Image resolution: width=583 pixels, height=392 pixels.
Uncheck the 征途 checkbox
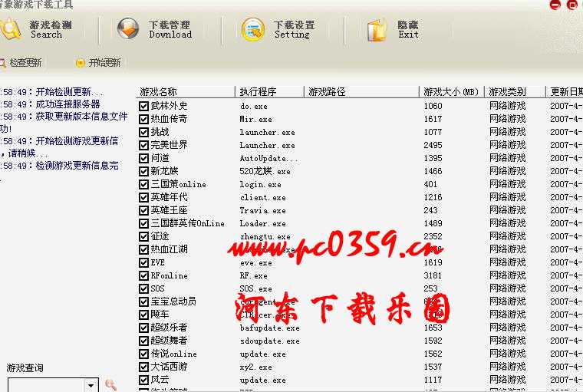143,236
